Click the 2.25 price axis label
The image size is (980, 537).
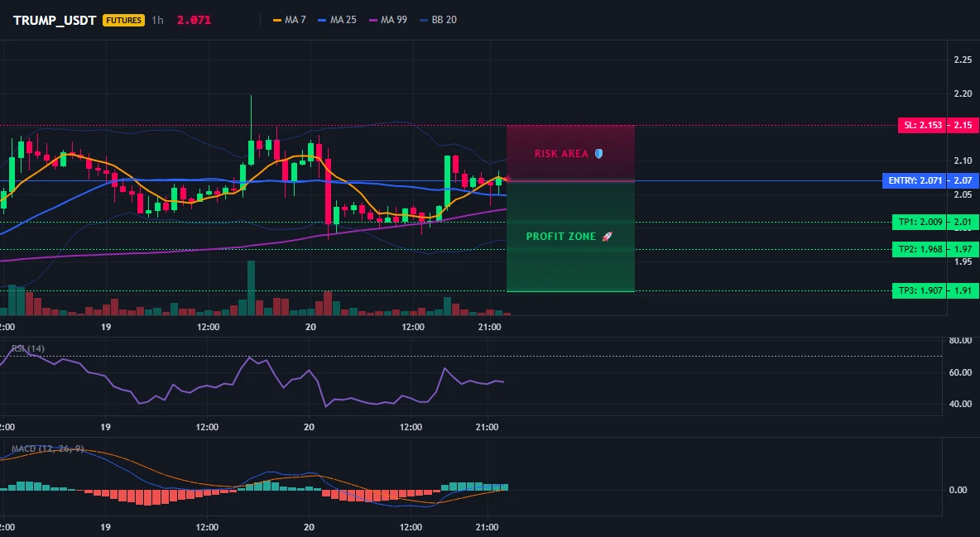pyautogui.click(x=963, y=60)
